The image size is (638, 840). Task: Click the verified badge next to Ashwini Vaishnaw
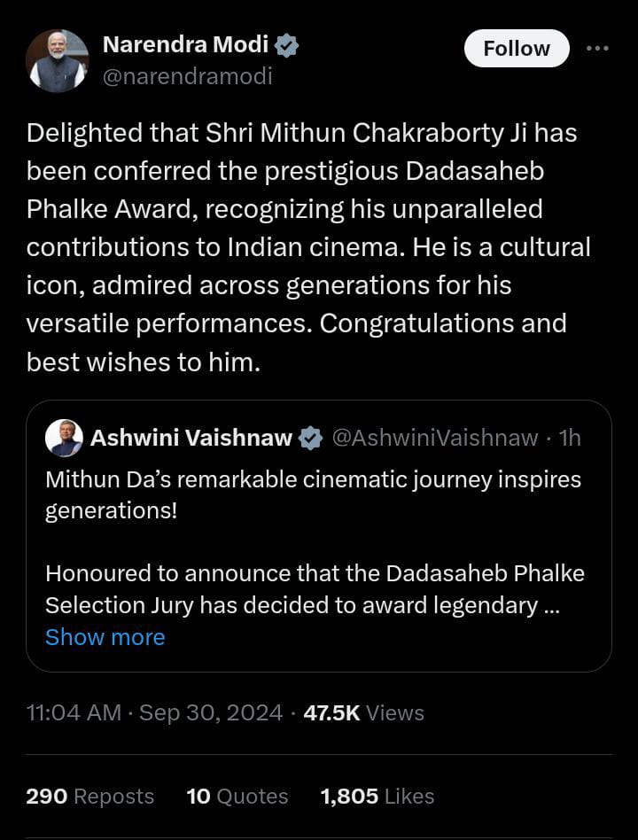pyautogui.click(x=309, y=438)
